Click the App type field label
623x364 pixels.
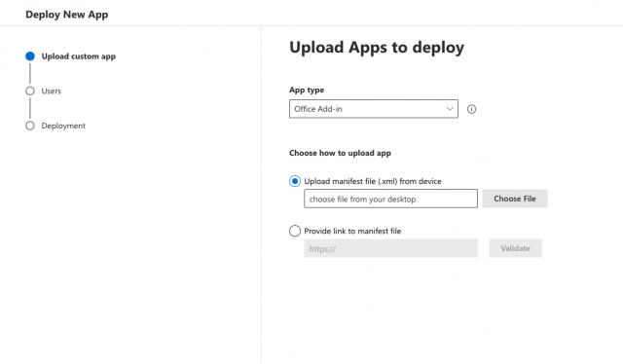[307, 90]
